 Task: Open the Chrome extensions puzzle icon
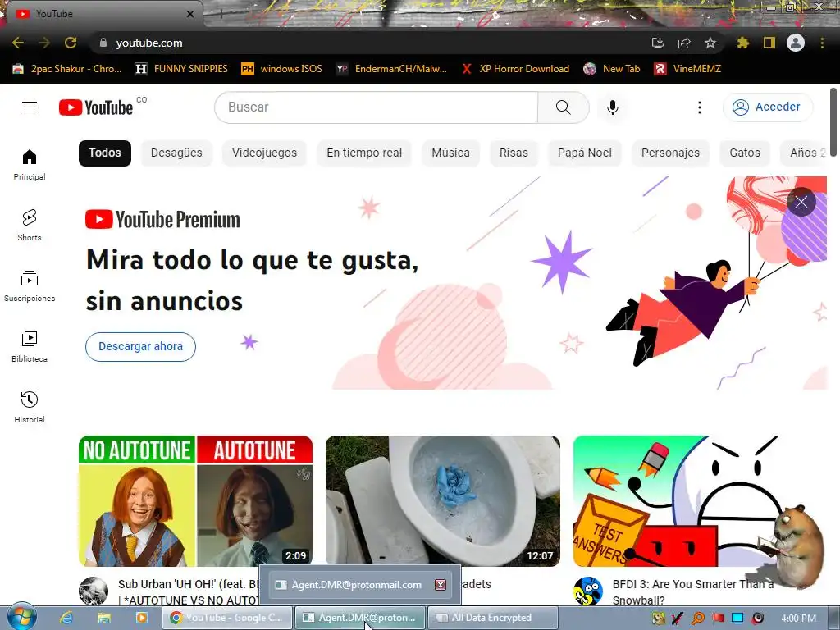(x=742, y=43)
